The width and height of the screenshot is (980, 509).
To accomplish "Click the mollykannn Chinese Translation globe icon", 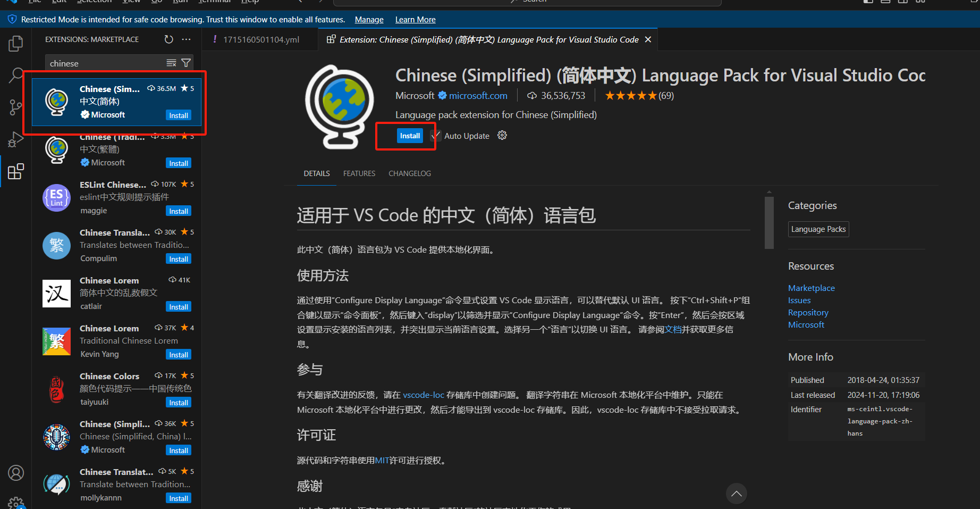I will pyautogui.click(x=56, y=484).
